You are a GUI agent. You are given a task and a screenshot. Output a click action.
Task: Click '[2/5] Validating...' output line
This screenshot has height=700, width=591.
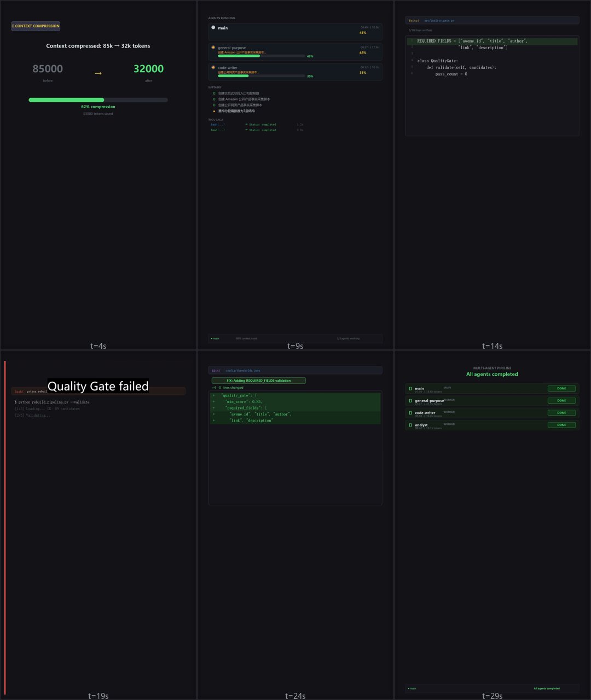pyautogui.click(x=32, y=415)
